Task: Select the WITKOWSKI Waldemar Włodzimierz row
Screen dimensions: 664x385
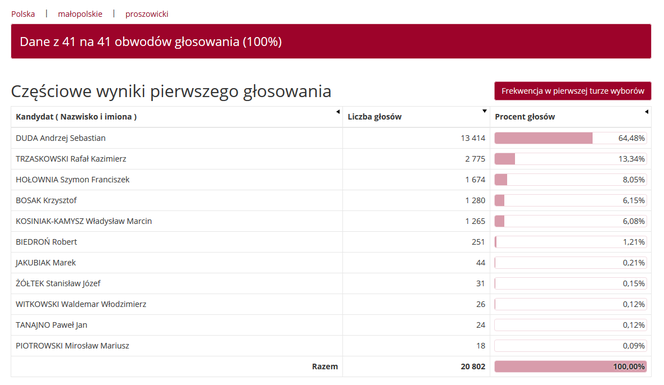Action: tap(331, 304)
